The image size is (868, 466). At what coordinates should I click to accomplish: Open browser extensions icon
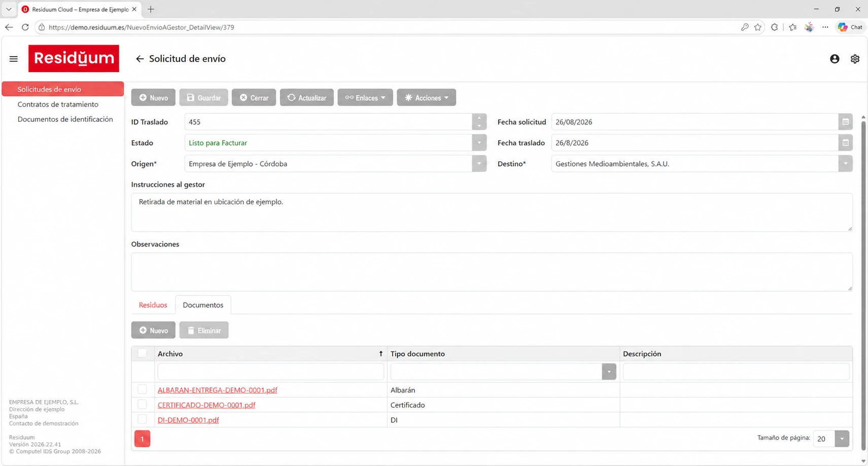(x=774, y=27)
